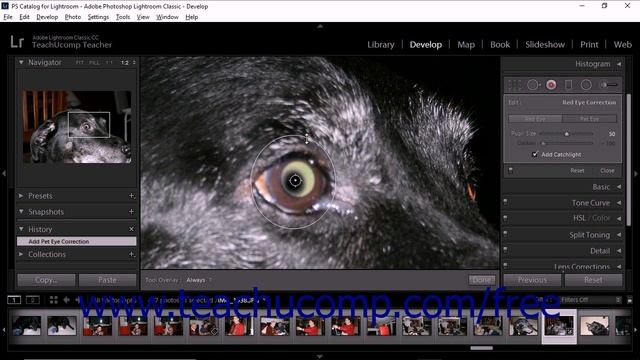Select first filmstrip thumbnail
This screenshot has height=360, width=640.
[27, 326]
